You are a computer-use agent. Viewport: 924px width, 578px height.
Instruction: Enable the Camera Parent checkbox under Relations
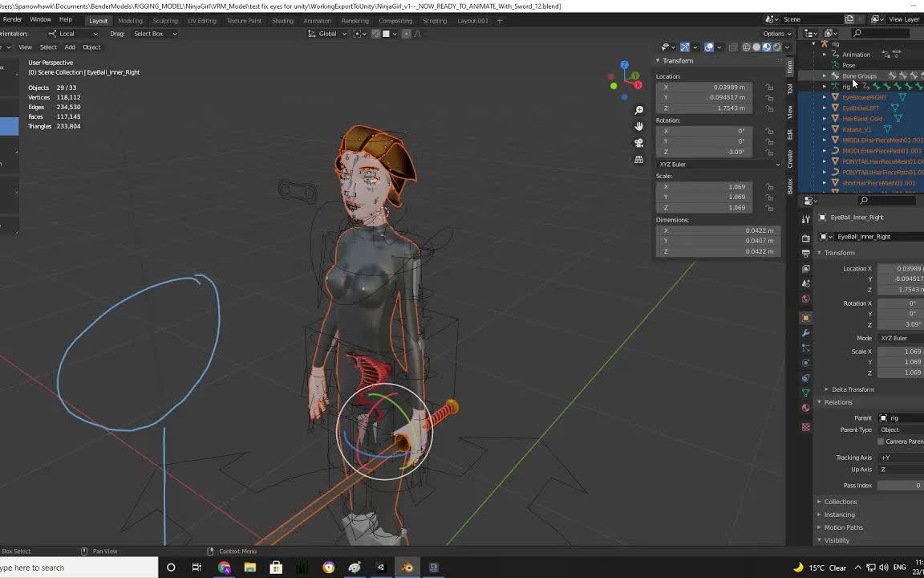pyautogui.click(x=881, y=442)
